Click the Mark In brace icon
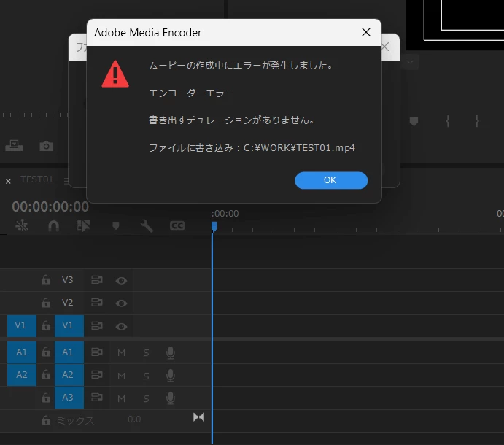 tap(448, 121)
